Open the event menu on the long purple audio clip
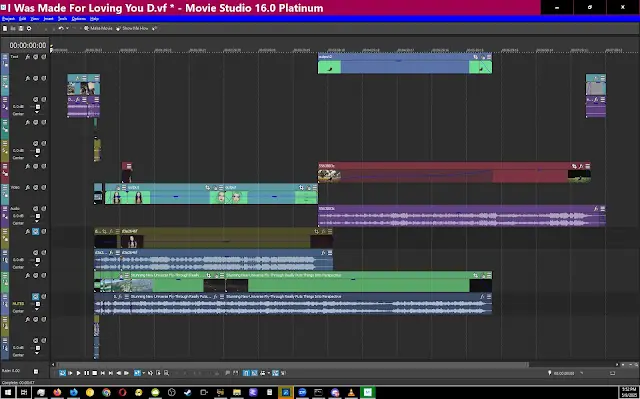Image resolution: width=640 pixels, height=399 pixels. [602, 208]
